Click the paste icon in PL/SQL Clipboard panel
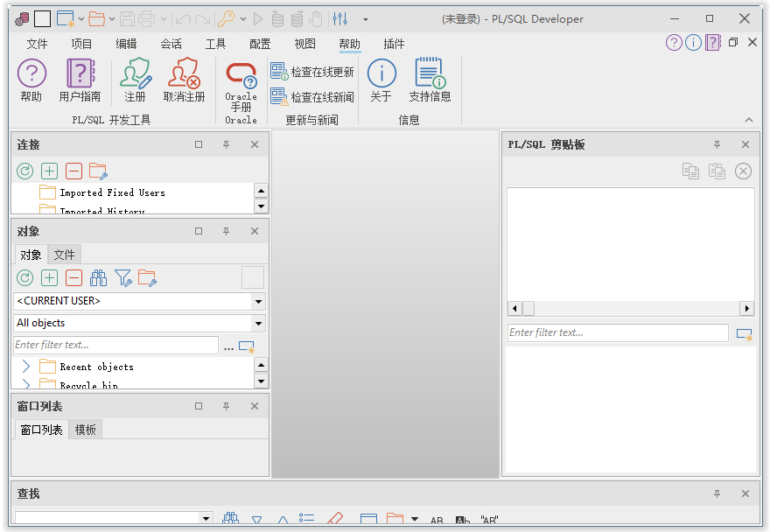770x532 pixels. [x=717, y=171]
